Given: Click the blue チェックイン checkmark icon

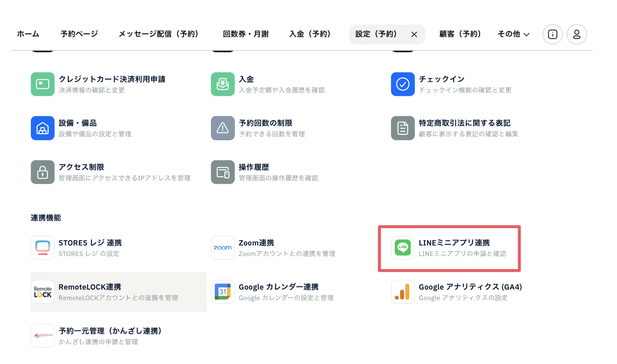Looking at the screenshot, I should coord(403,84).
